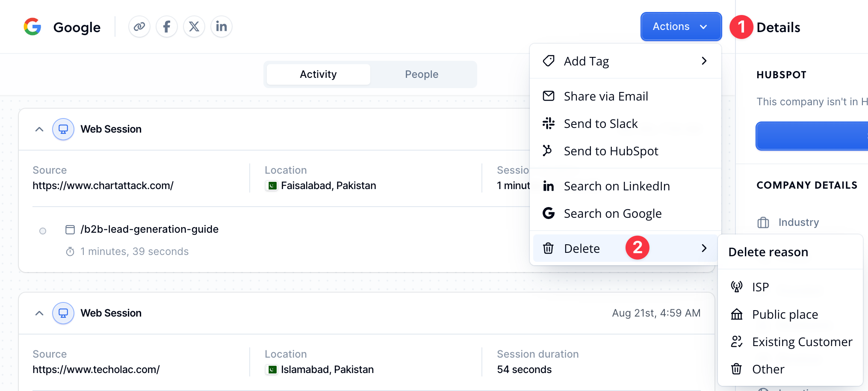Click the tag icon beside Add Tag

tap(549, 61)
